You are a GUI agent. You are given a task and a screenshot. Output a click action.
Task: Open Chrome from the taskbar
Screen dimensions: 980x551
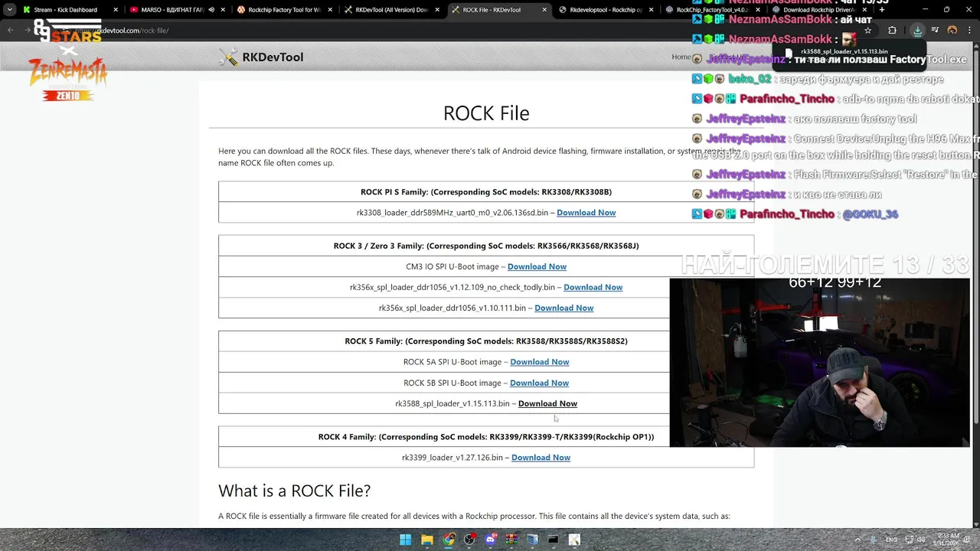449,540
